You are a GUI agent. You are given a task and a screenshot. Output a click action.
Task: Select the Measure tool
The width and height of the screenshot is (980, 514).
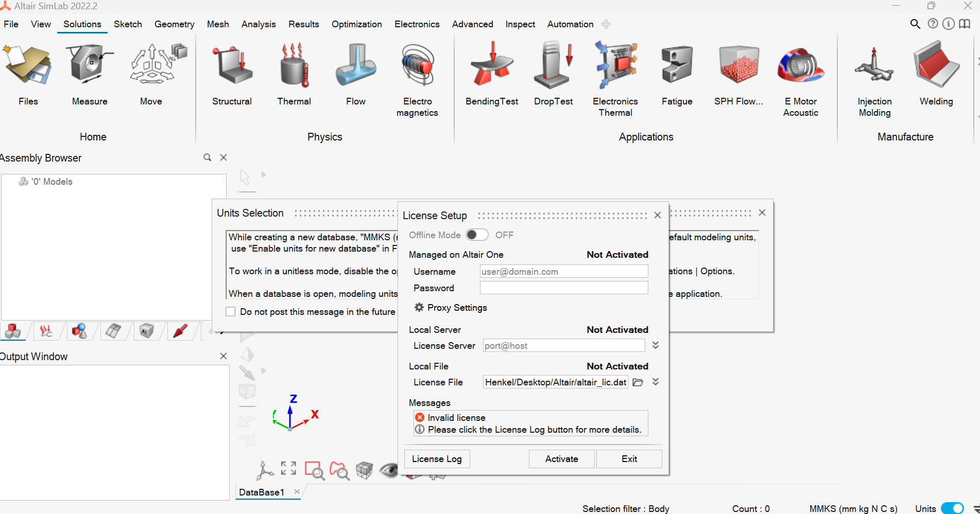(x=90, y=75)
